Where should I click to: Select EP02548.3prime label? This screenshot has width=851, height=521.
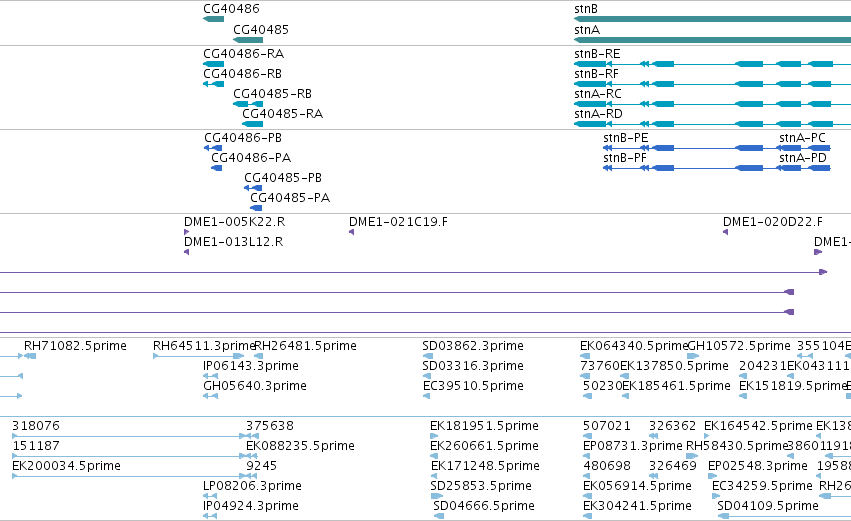tap(758, 466)
